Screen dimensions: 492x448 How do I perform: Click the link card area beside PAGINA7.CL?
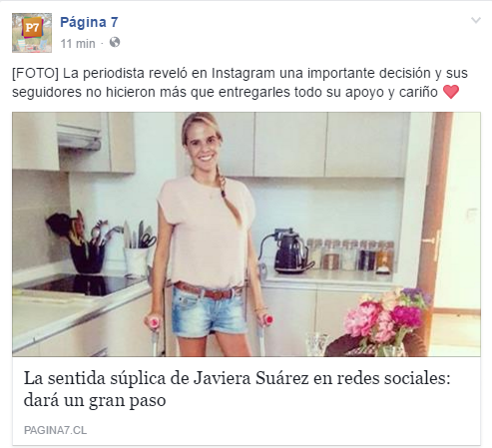(282, 430)
